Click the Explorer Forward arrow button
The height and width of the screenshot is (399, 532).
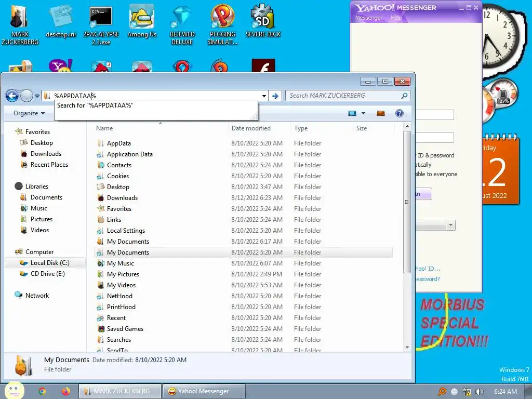click(x=26, y=96)
